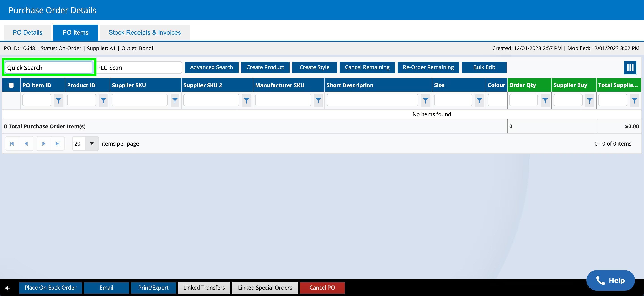This screenshot has width=644, height=296.
Task: Click the Print/Export button
Action: tap(153, 288)
